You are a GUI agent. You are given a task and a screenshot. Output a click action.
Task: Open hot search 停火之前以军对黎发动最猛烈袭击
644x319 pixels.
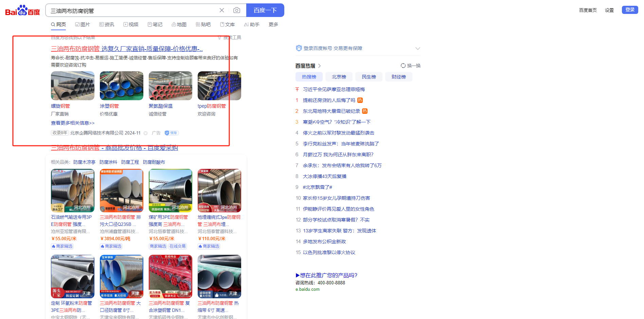click(x=339, y=133)
